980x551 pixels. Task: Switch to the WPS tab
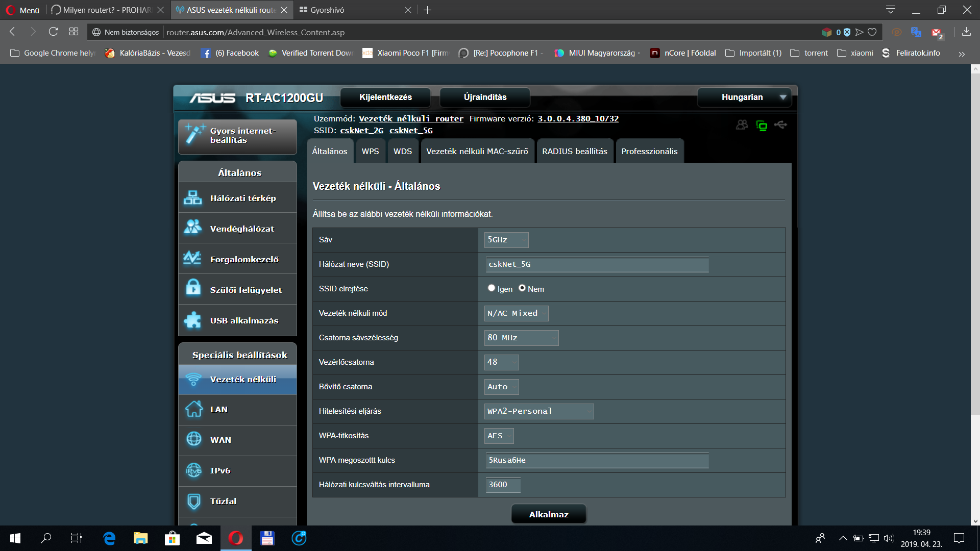371,151
